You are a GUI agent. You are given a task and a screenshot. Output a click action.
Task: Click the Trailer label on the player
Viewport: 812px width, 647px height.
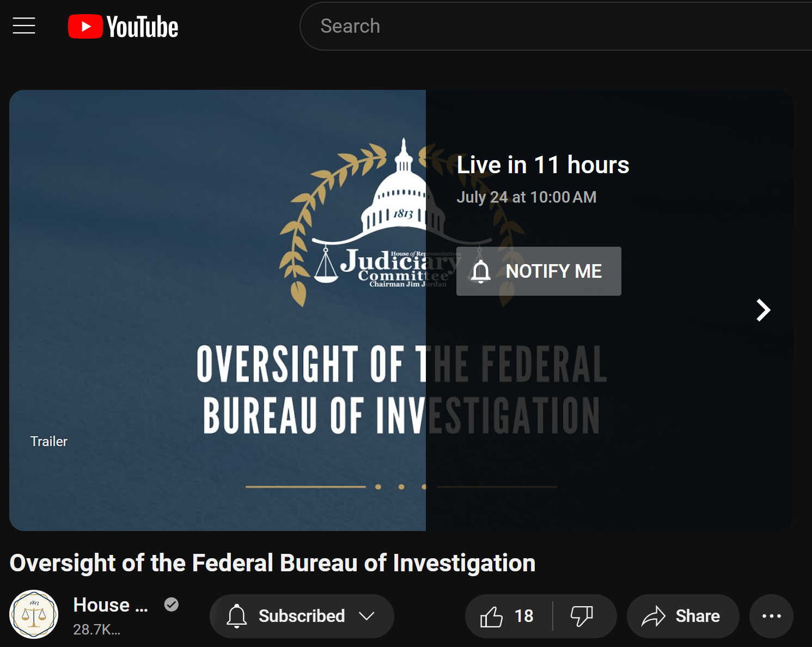pyautogui.click(x=49, y=441)
